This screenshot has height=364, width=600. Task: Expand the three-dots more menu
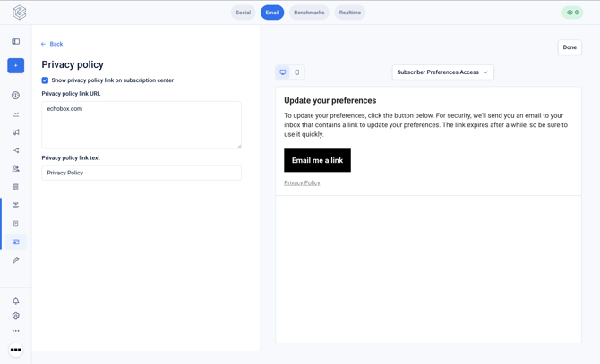[16, 331]
